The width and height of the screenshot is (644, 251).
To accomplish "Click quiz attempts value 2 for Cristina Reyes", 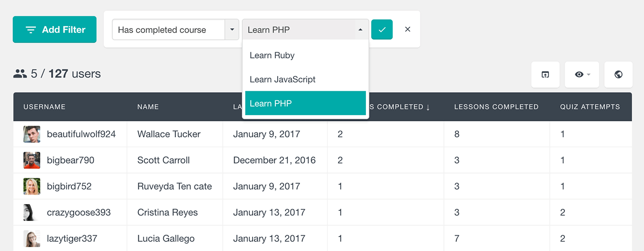I will tap(563, 212).
